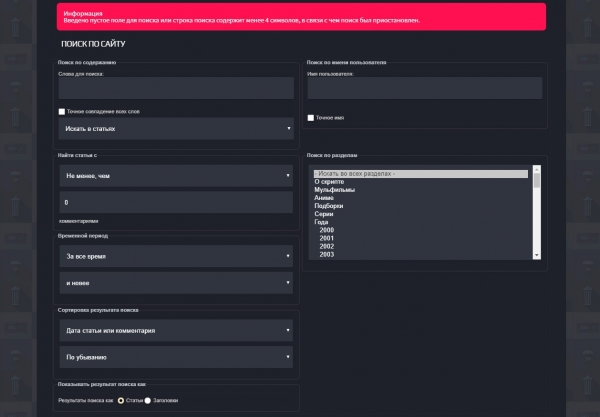Open the 'За все время' period dropdown
Screen dimensions: 600x417
[176, 256]
